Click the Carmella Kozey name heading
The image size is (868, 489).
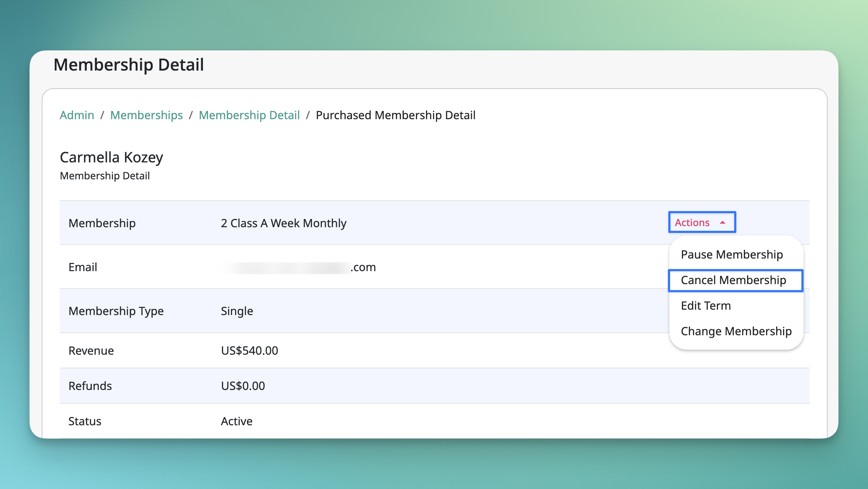tap(112, 157)
